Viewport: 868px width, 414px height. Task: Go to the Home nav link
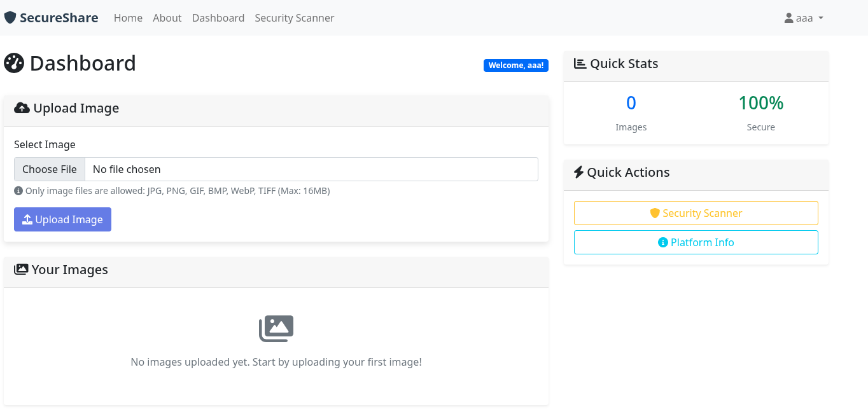(128, 18)
